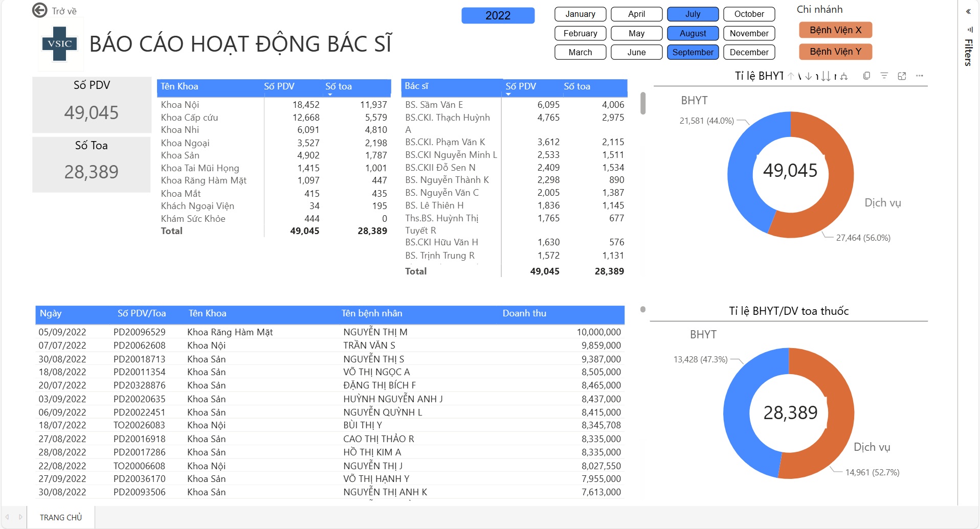Click sort arrow under Số toa column
Image resolution: width=980 pixels, height=529 pixels.
click(x=330, y=95)
